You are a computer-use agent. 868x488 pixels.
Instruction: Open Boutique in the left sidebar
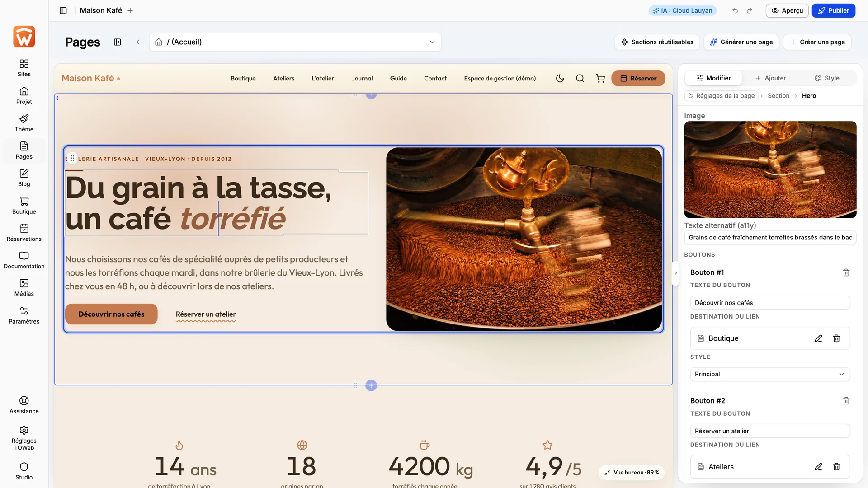click(24, 205)
